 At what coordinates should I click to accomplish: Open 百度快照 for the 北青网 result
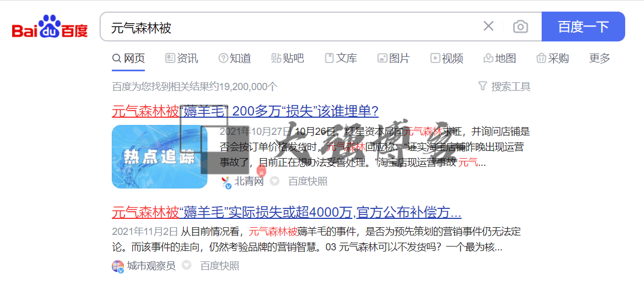pyautogui.click(x=308, y=181)
